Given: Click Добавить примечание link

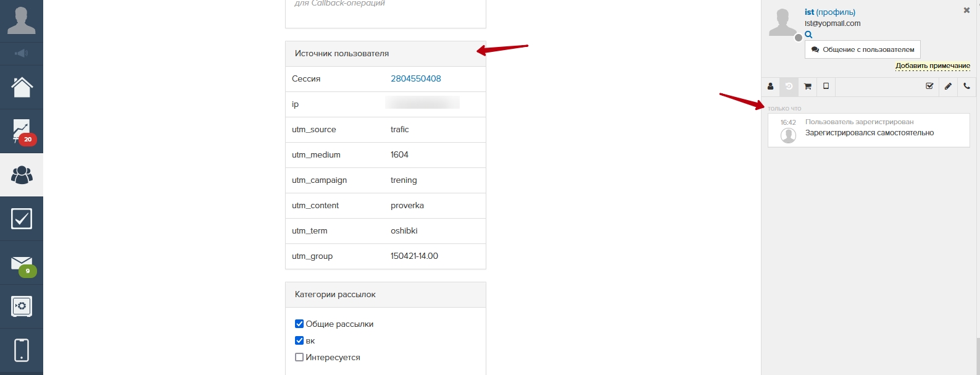Looking at the screenshot, I should (x=932, y=65).
